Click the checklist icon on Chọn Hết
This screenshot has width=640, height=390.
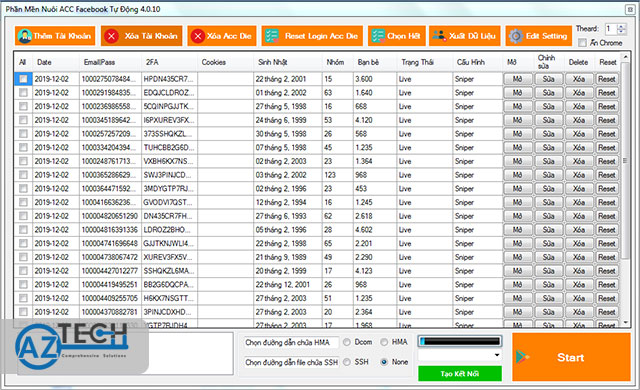(x=378, y=36)
